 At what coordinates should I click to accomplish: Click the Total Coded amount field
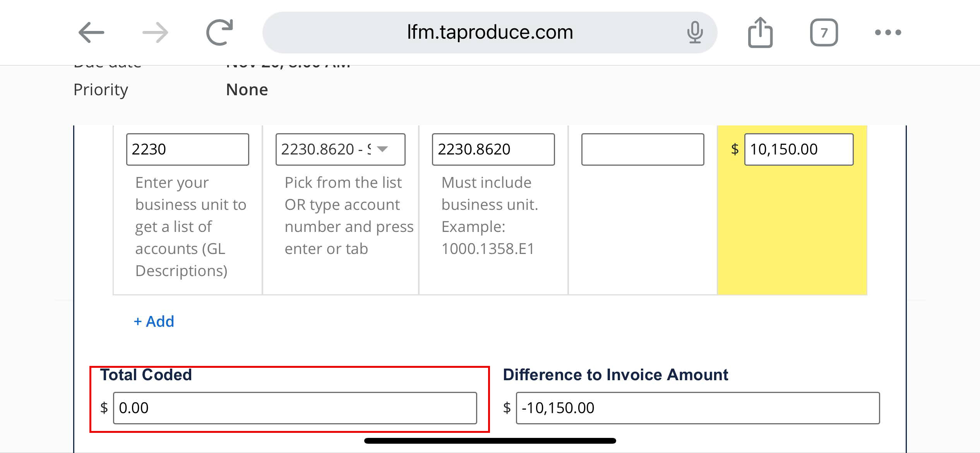[295, 408]
